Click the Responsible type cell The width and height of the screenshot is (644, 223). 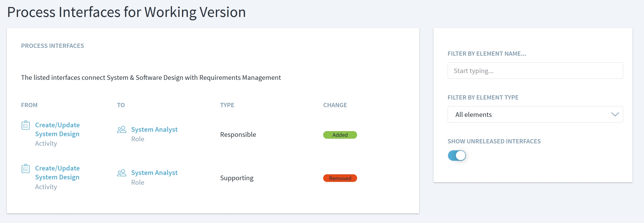click(238, 135)
